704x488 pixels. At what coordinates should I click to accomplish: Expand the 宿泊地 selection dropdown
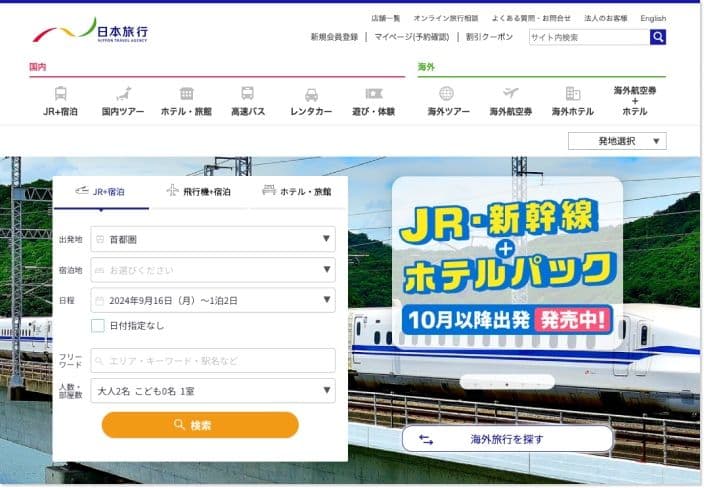212,270
